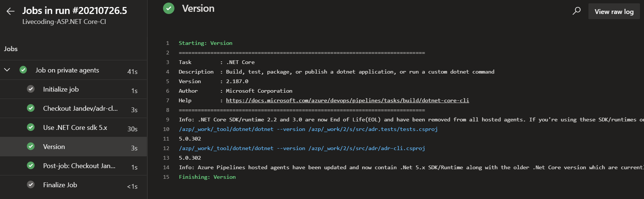
Task: Collapse the Job on private agents group
Action: pos(7,70)
